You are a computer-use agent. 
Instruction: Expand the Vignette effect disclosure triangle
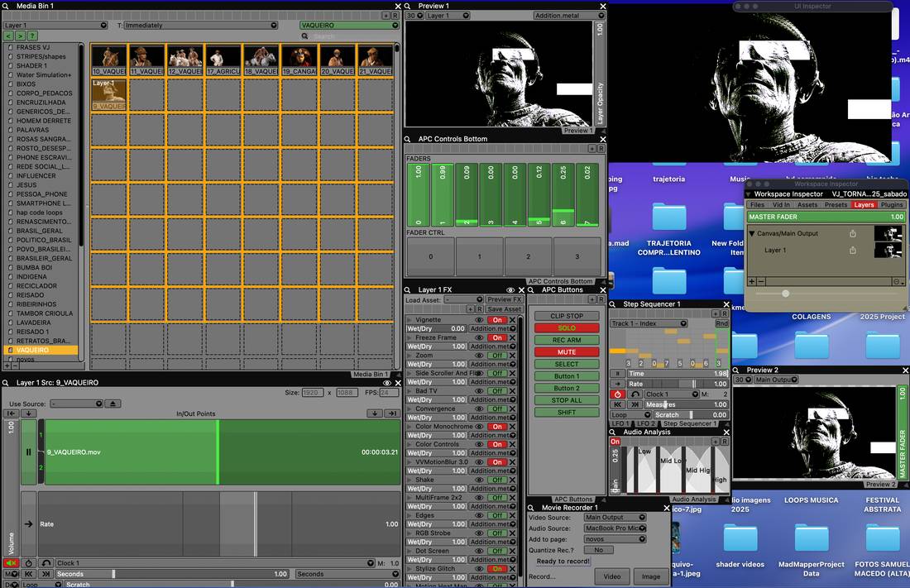coord(409,320)
